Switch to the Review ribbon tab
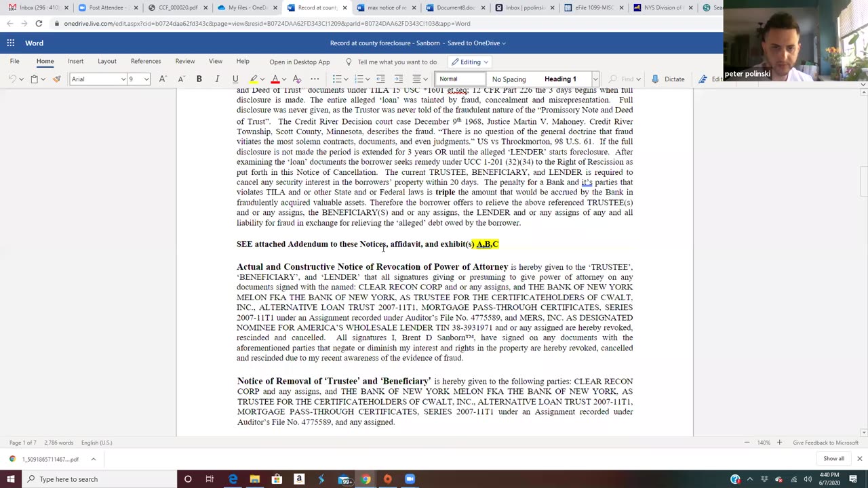The width and height of the screenshot is (868, 488). [185, 62]
